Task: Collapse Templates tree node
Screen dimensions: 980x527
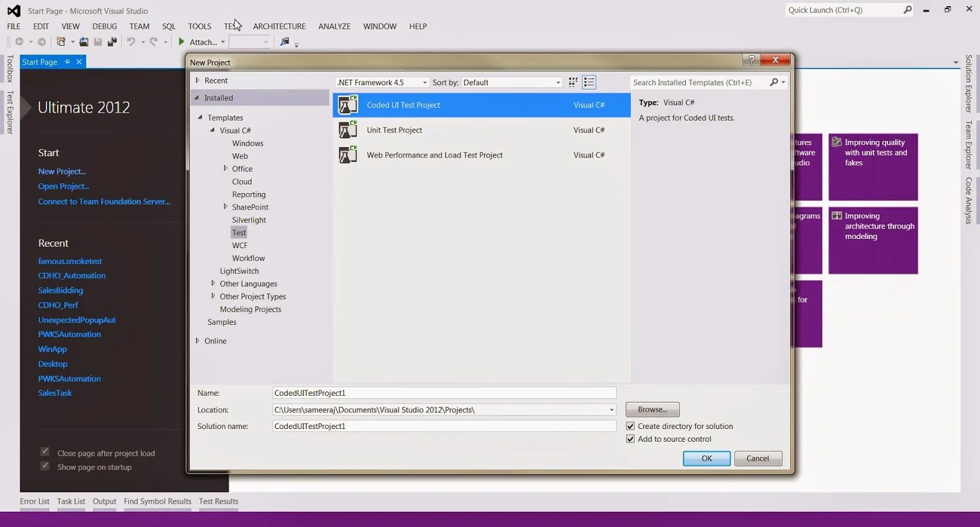Action: coord(200,117)
